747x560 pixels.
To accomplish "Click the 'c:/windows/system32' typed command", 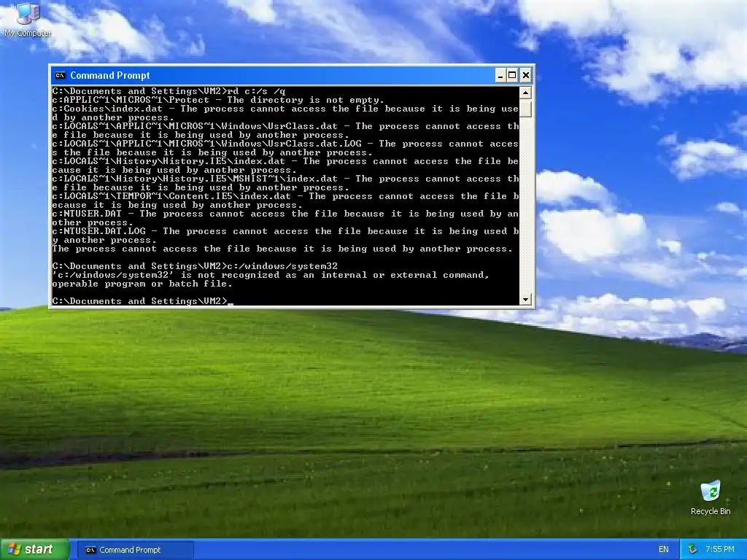I will click(282, 266).
